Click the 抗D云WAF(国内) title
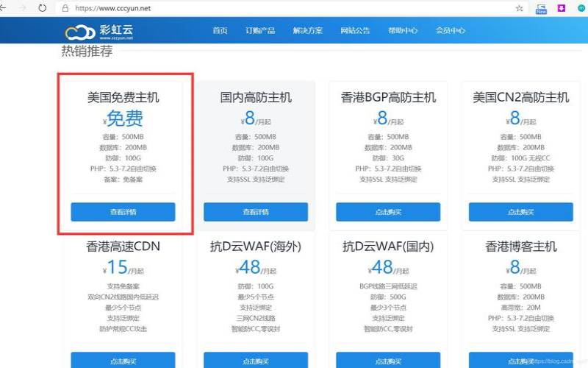This screenshot has width=588, height=368. pyautogui.click(x=388, y=247)
